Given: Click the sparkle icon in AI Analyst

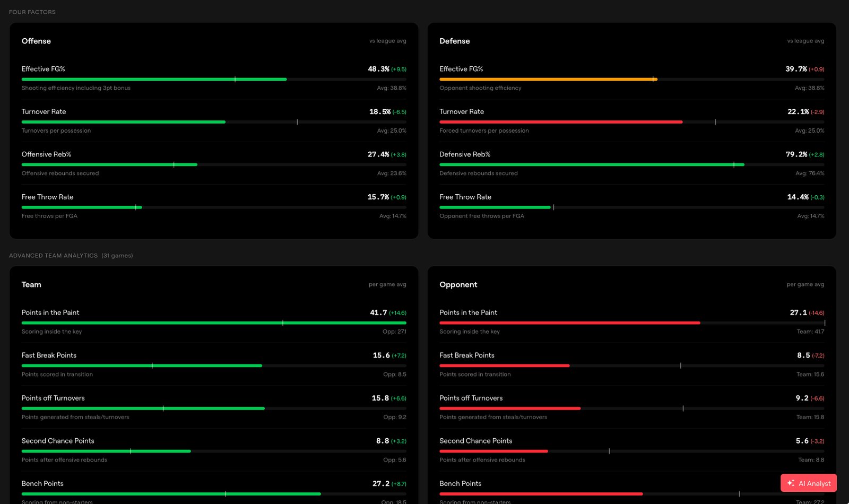Looking at the screenshot, I should 791,483.
